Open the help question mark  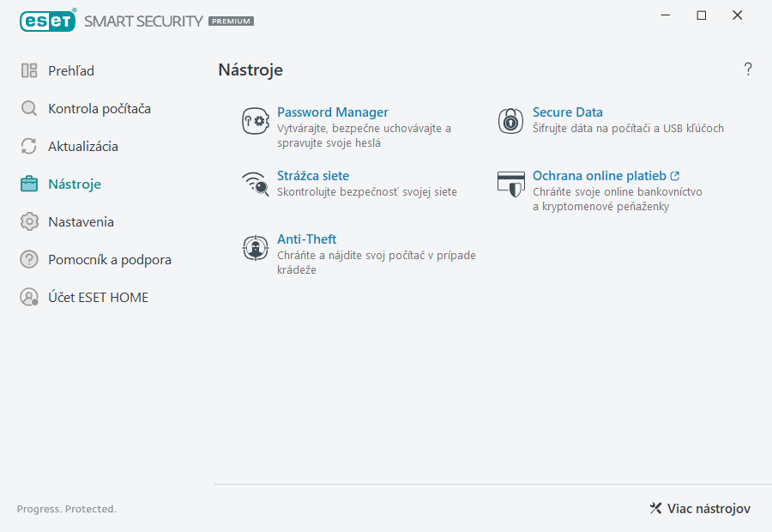[747, 69]
